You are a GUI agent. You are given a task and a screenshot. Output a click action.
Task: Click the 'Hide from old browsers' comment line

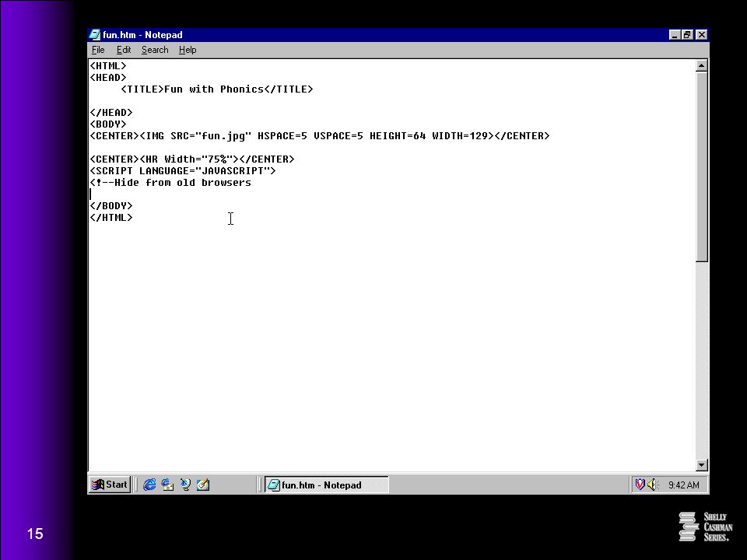[x=170, y=182]
